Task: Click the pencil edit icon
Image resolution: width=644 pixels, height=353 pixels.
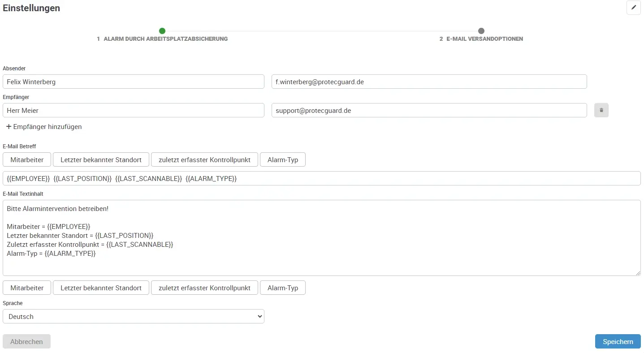Action: [633, 8]
